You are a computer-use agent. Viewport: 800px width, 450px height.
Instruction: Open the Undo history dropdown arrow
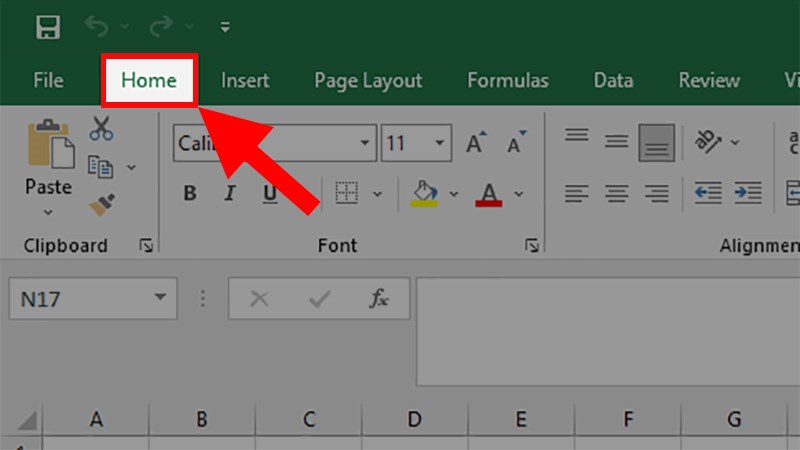[x=124, y=26]
